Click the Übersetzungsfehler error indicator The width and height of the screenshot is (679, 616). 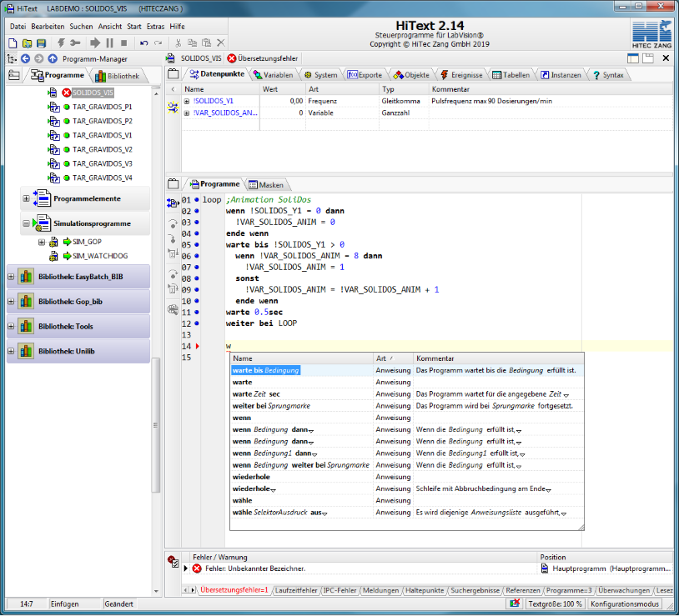click(263, 58)
